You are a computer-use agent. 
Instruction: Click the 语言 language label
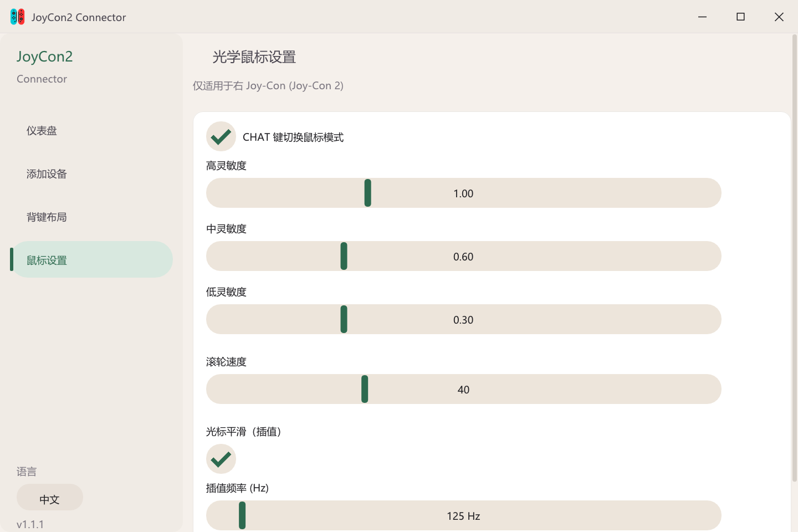click(27, 472)
